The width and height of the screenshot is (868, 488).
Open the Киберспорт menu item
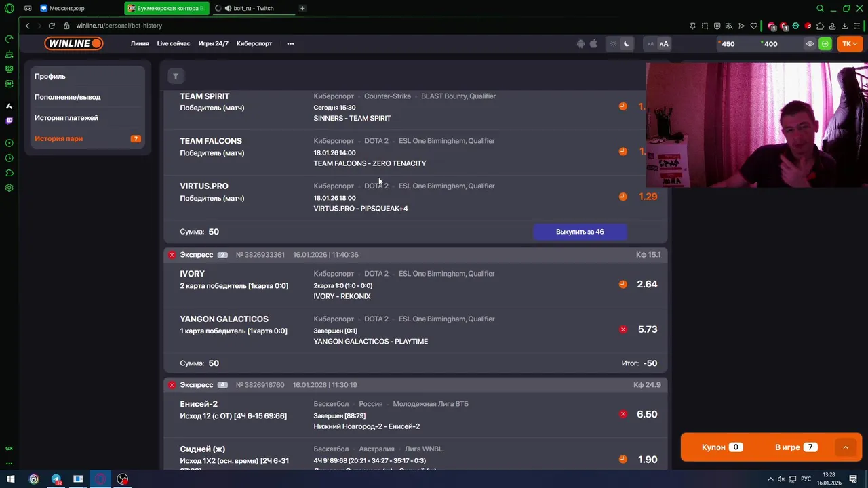(x=254, y=44)
